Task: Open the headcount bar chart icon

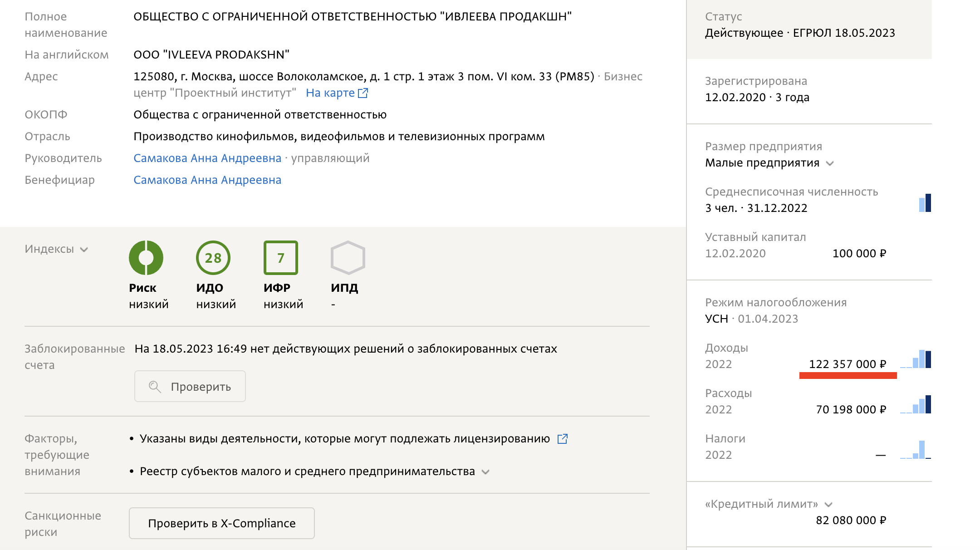Action: click(x=925, y=203)
